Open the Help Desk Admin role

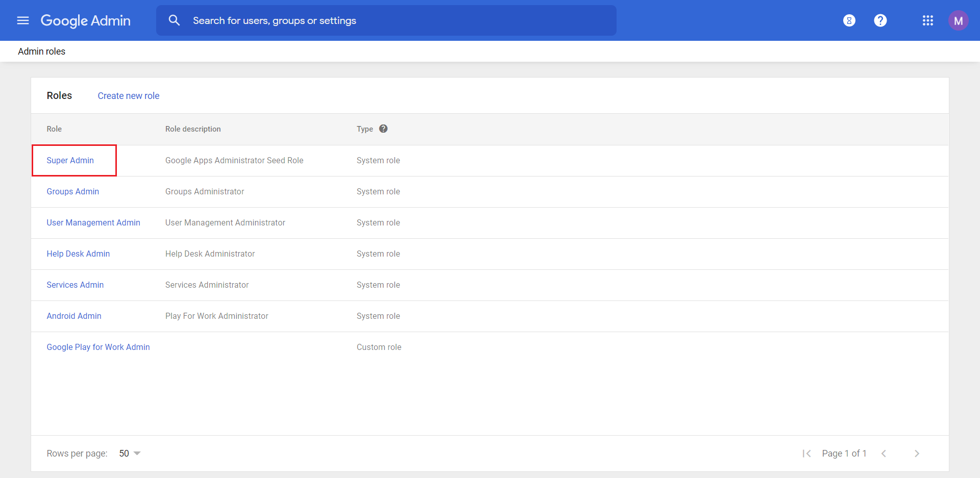click(78, 254)
